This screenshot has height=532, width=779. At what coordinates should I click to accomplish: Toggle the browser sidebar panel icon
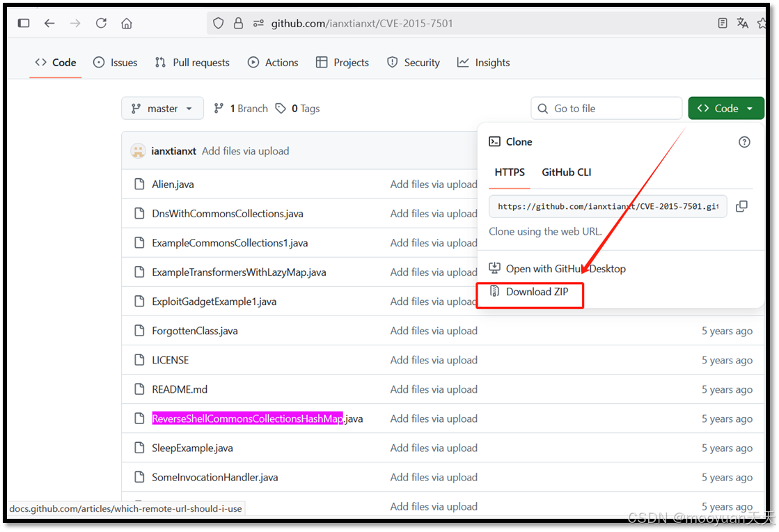tap(24, 23)
